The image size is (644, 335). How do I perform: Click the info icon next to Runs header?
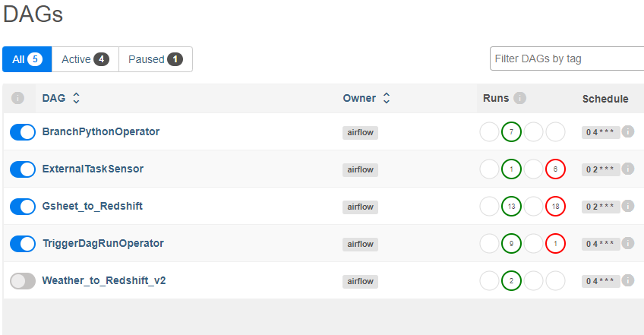click(x=519, y=98)
